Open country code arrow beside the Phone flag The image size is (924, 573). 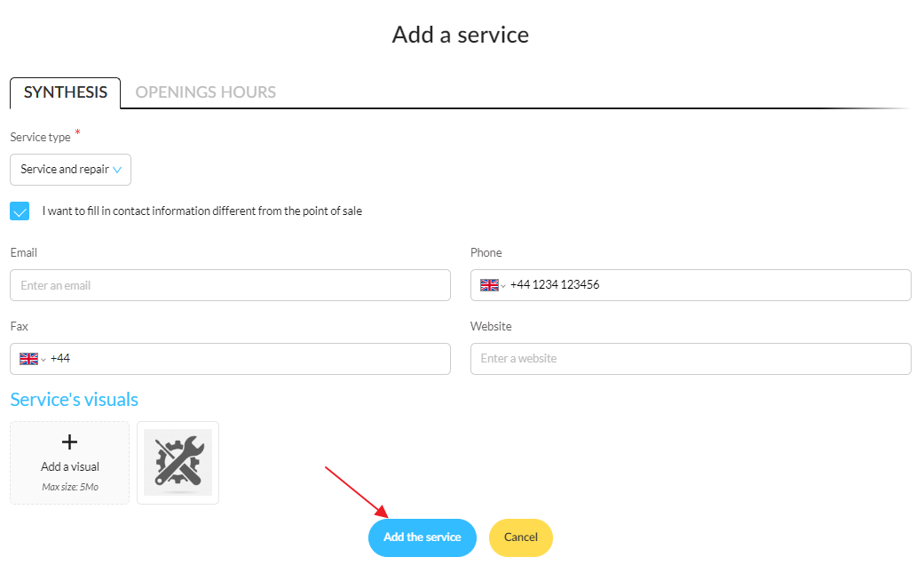503,286
